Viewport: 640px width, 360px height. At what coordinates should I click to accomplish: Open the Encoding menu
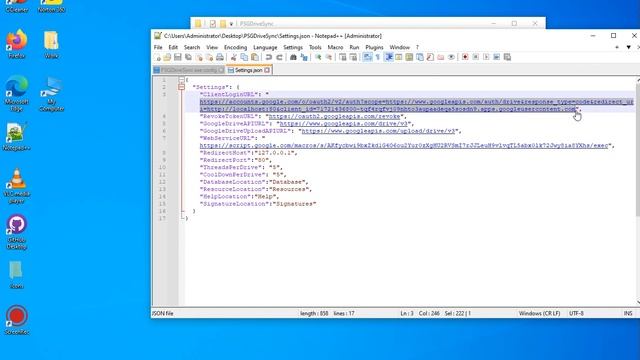(236, 47)
